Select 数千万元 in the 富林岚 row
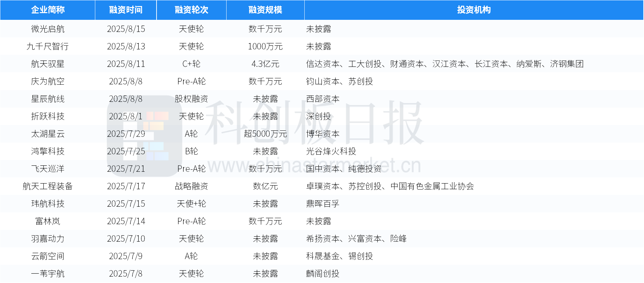Image resolution: width=644 pixels, height=283 pixels. (265, 221)
